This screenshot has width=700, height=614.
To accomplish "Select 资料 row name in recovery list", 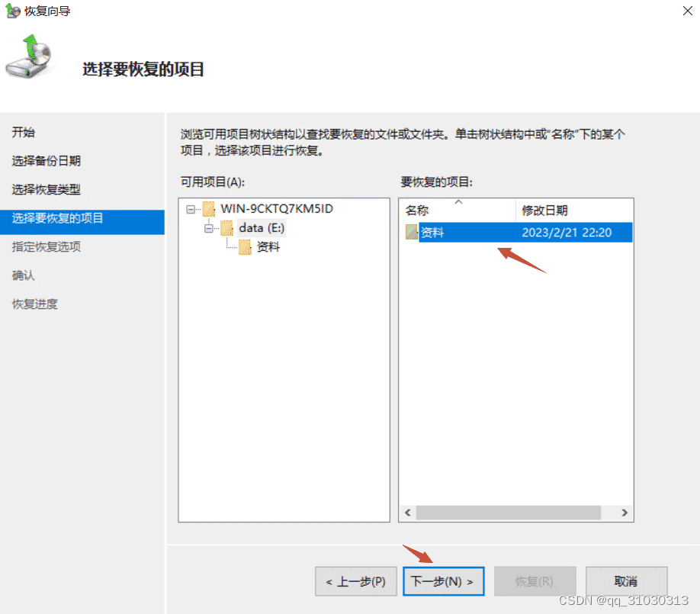I will tap(432, 233).
